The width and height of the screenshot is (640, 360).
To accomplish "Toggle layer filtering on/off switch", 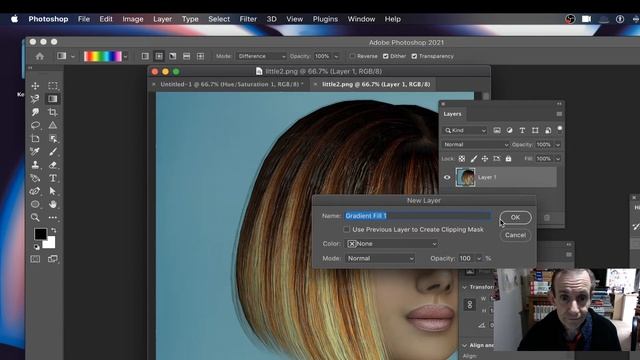I will 560,129.
